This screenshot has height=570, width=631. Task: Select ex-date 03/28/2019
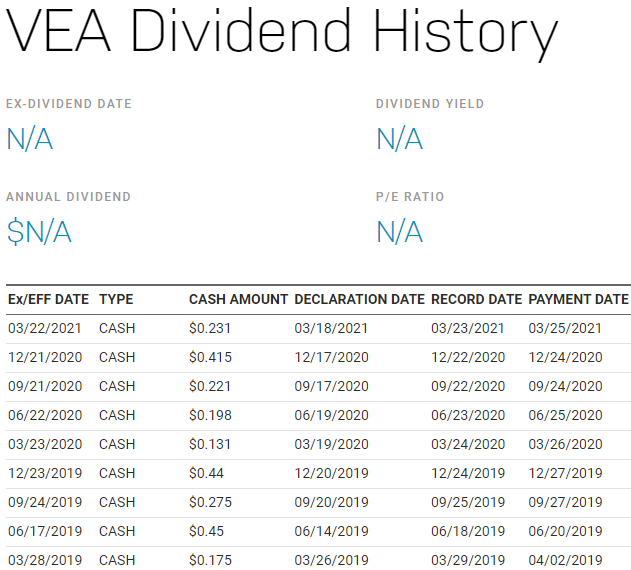tap(45, 560)
